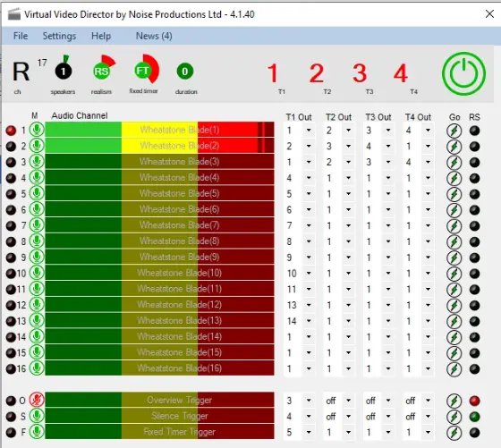Trigger Go lightning icon for channel 2
Image resolution: width=501 pixels, height=448 pixels.
point(454,147)
